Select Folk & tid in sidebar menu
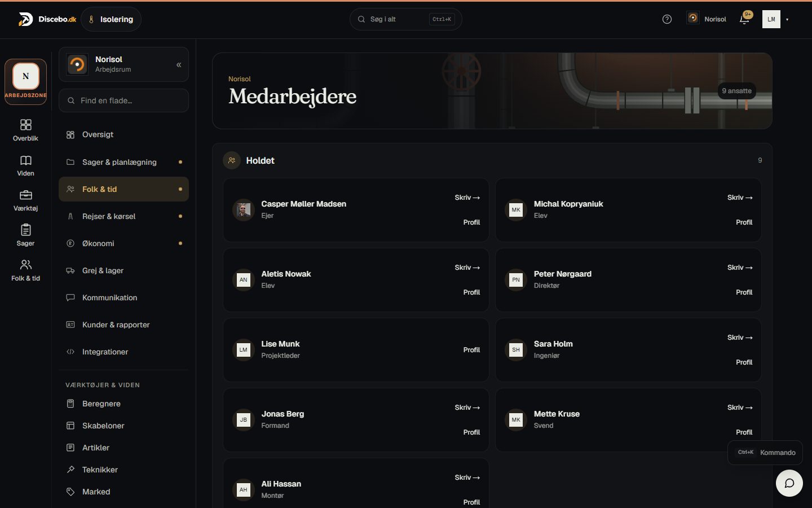 coord(123,189)
